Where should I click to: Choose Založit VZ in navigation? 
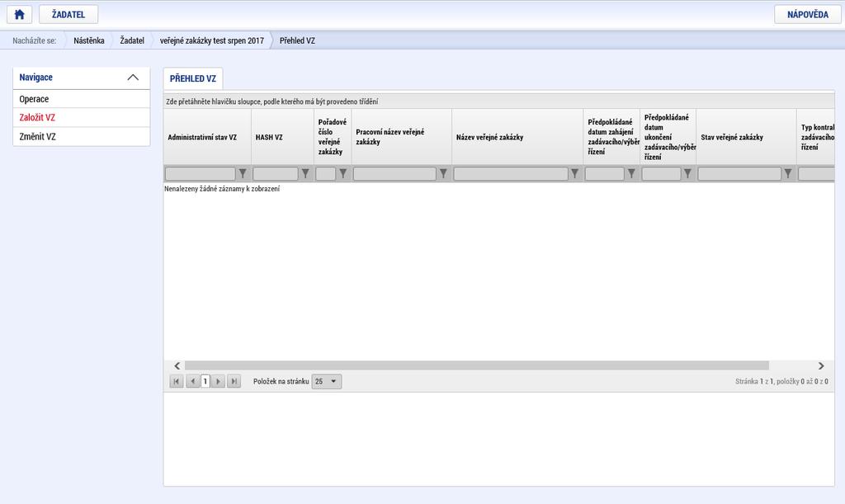[82, 117]
